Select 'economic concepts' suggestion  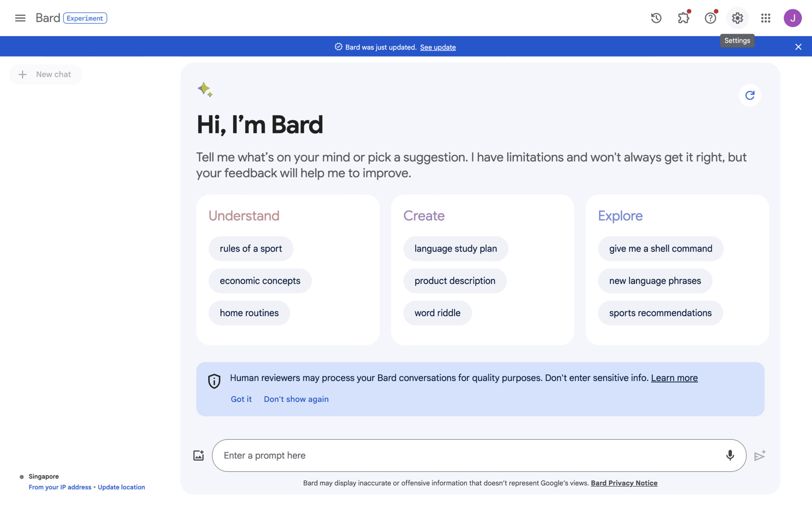260,281
